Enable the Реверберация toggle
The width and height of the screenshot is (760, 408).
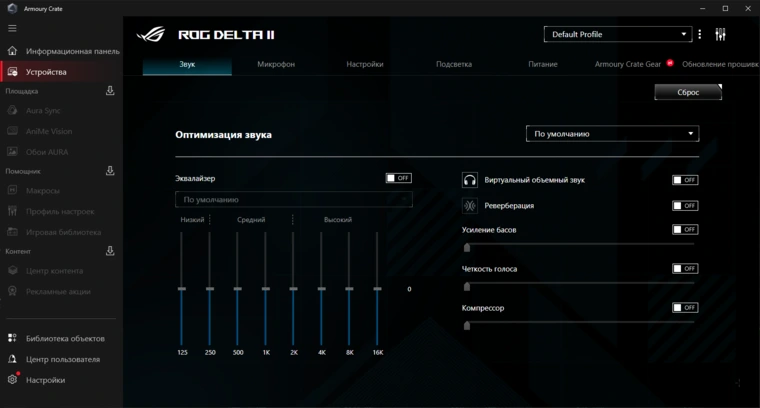coord(685,205)
